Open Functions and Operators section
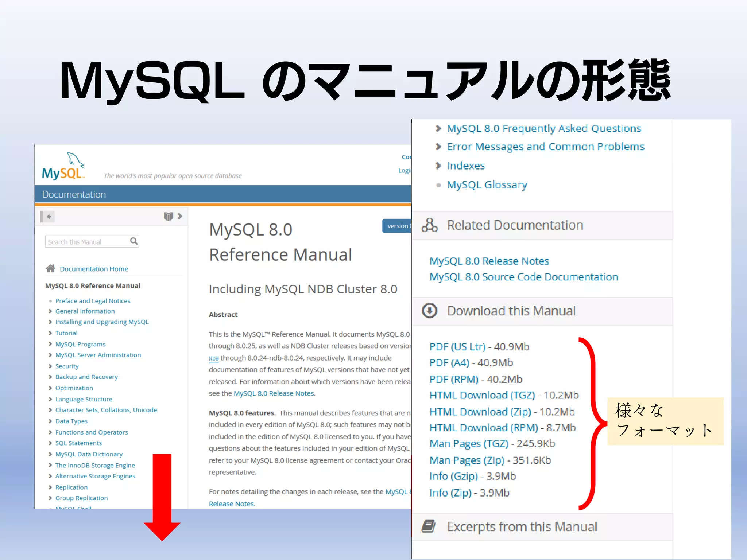This screenshot has height=560, width=747. 92,432
